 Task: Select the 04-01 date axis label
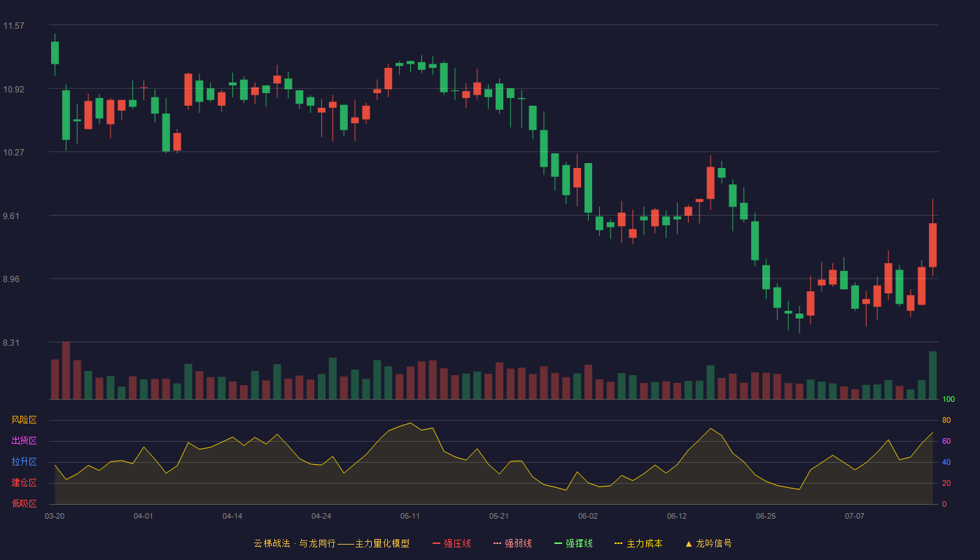pyautogui.click(x=143, y=516)
